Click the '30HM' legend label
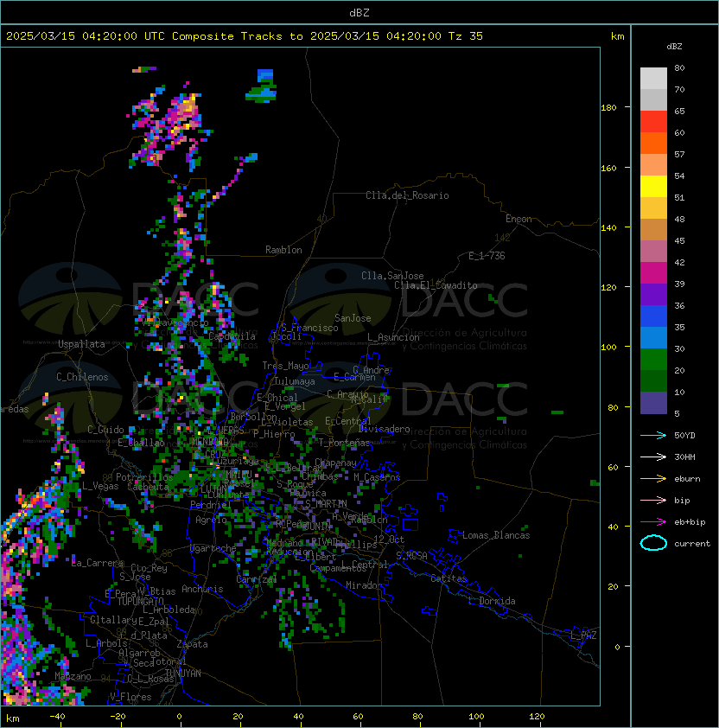719x728 pixels. tap(684, 457)
